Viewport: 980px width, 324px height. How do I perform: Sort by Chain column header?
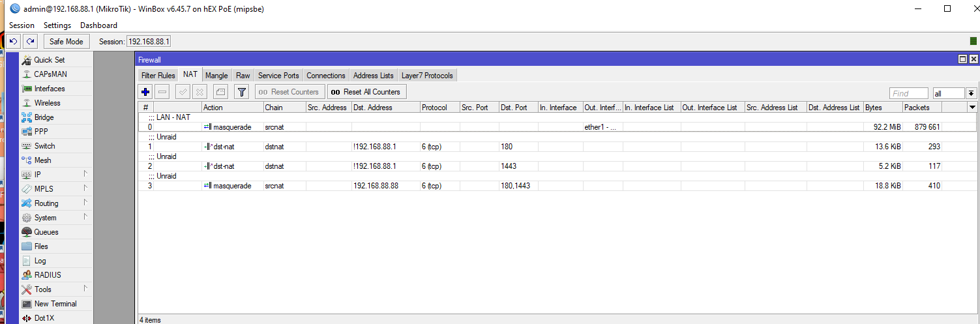click(284, 108)
